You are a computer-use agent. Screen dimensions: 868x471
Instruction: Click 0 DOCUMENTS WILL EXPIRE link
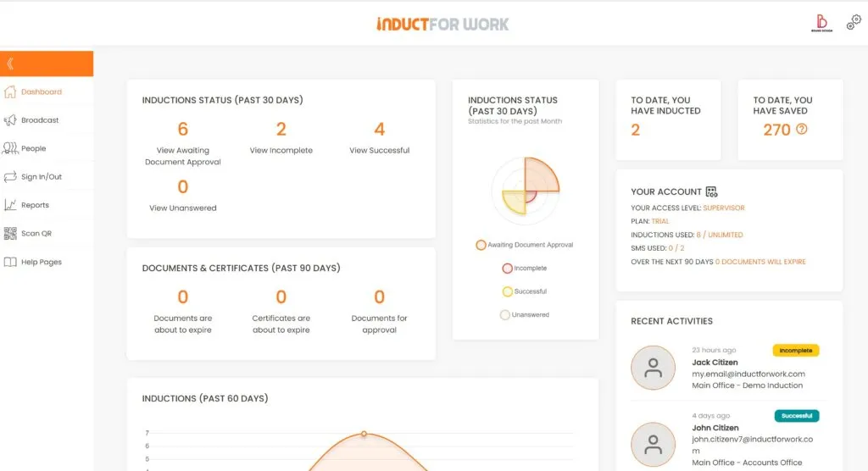pyautogui.click(x=760, y=262)
